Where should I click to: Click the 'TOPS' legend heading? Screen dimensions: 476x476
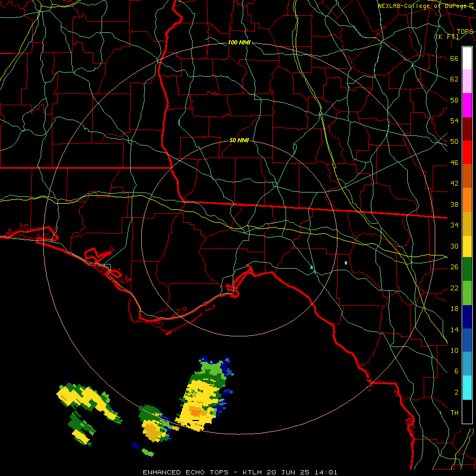[x=465, y=32]
